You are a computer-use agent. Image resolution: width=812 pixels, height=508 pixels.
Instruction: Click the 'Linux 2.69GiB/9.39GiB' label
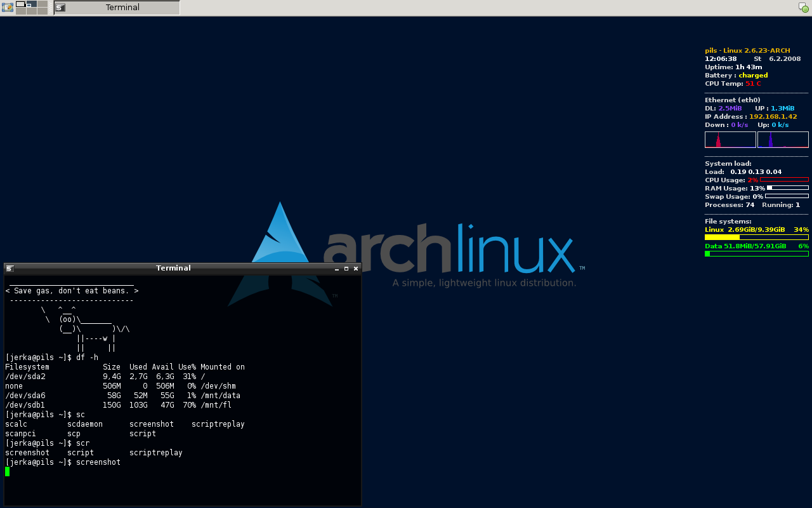point(745,229)
